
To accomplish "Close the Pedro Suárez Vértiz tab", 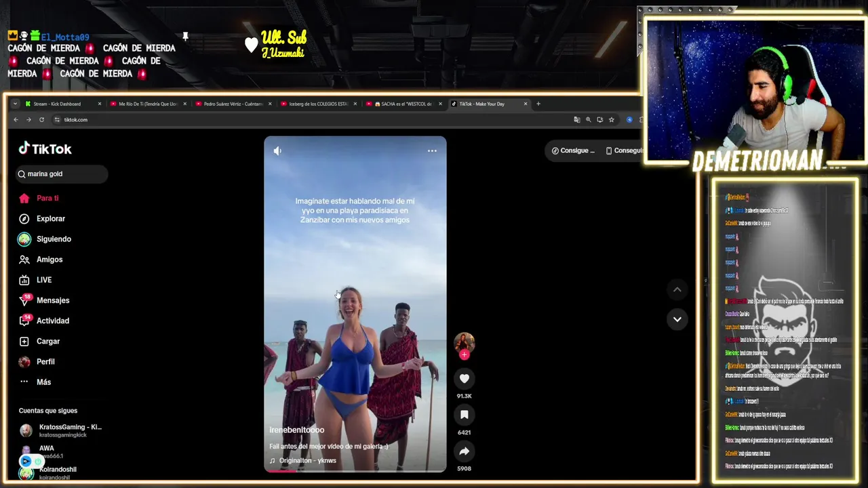I will tap(270, 104).
